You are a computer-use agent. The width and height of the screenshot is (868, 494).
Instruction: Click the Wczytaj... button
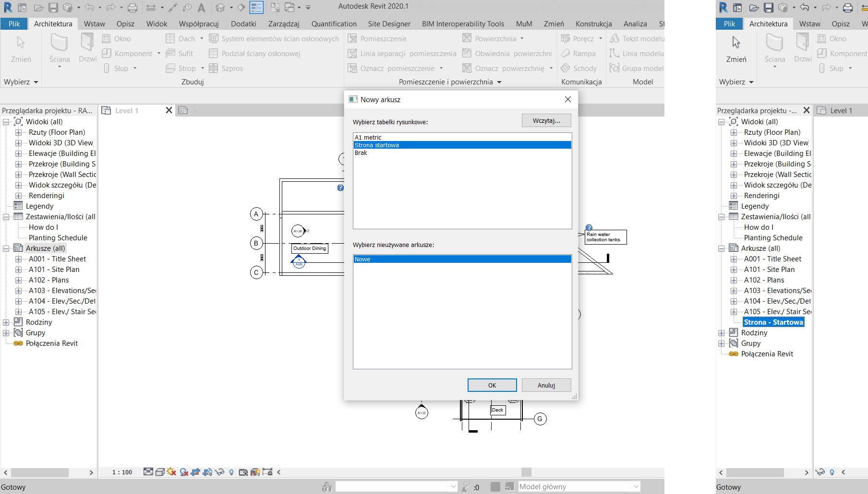point(546,121)
